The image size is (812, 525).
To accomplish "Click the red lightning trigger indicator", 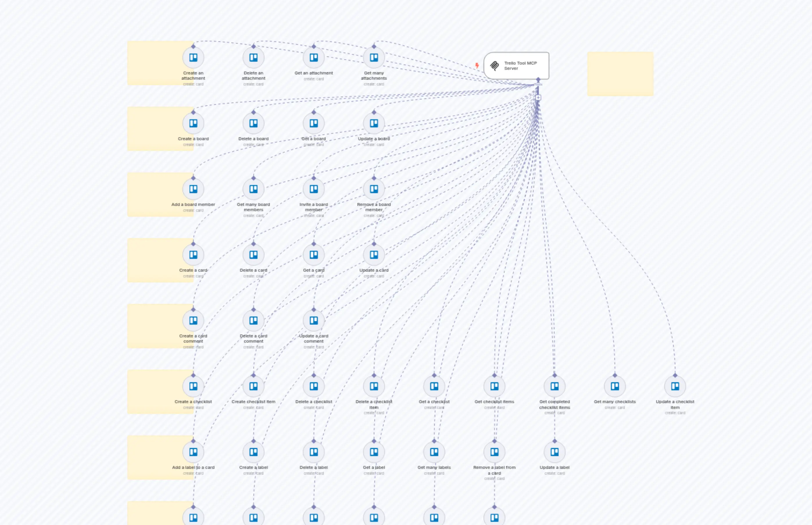I will tap(477, 65).
